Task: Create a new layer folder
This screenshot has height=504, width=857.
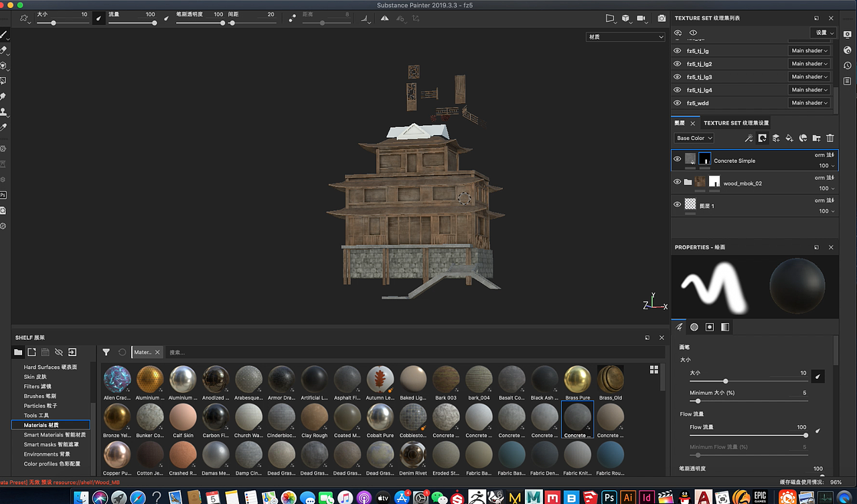Action: (816, 138)
